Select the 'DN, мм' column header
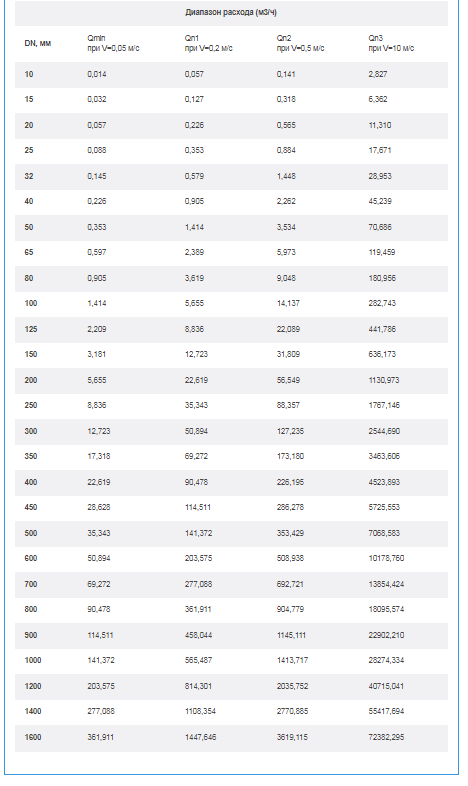 click(x=38, y=43)
